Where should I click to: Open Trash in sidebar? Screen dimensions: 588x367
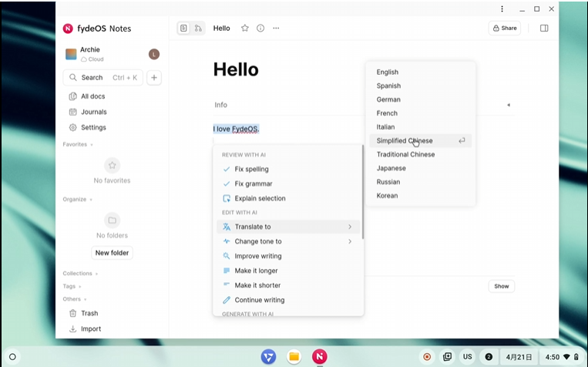point(113,313)
